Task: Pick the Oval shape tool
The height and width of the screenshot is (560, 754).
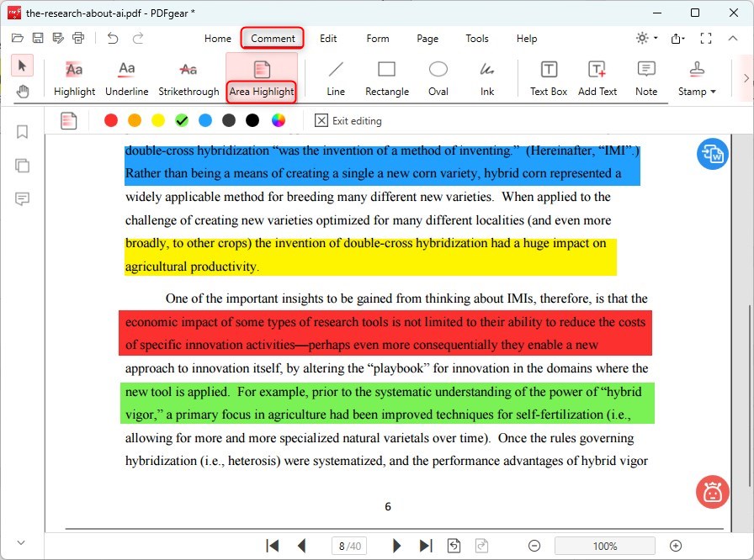Action: (x=438, y=78)
